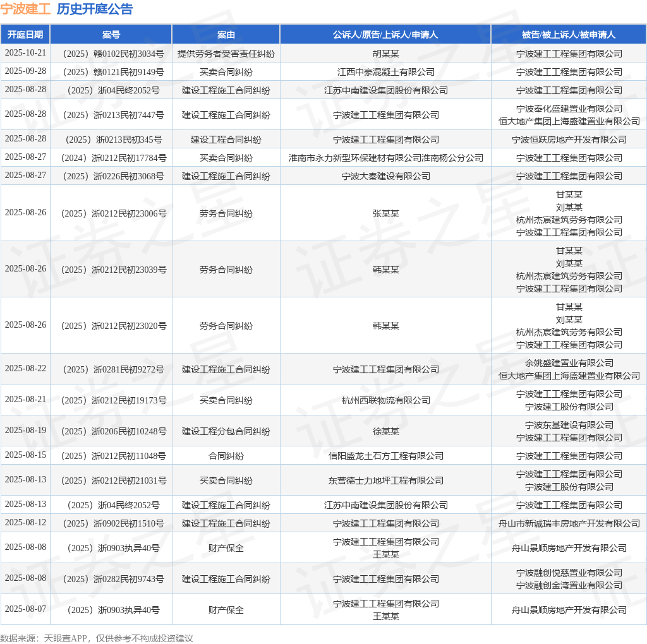Click case number (2025)赣0102民初3034号
The height and width of the screenshot is (644, 647).
click(111, 54)
